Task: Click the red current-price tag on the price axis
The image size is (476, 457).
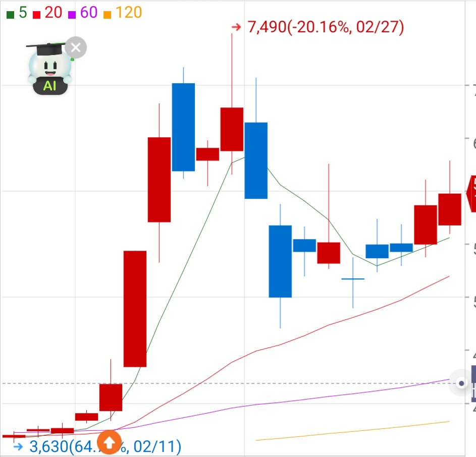Action: (471, 194)
